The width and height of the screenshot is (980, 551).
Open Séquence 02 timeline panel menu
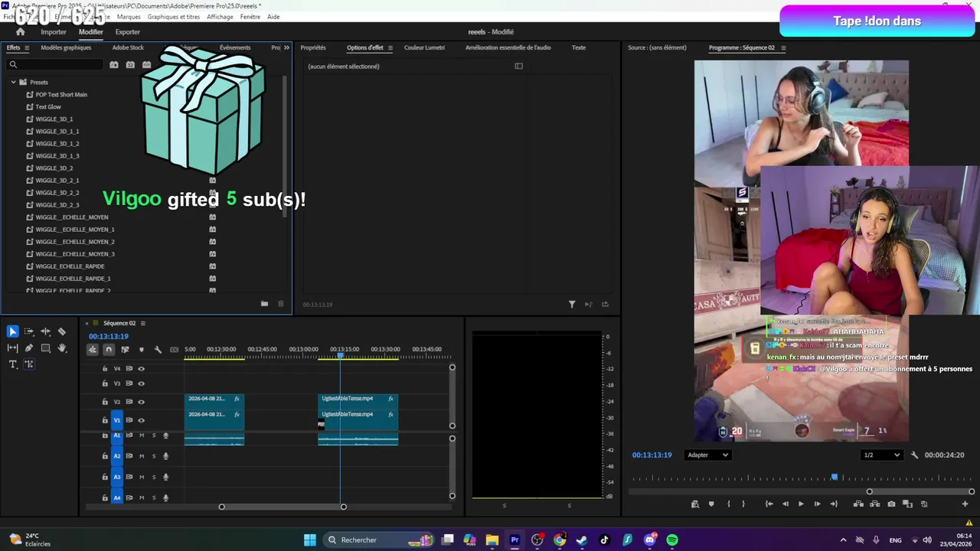pyautogui.click(x=143, y=323)
